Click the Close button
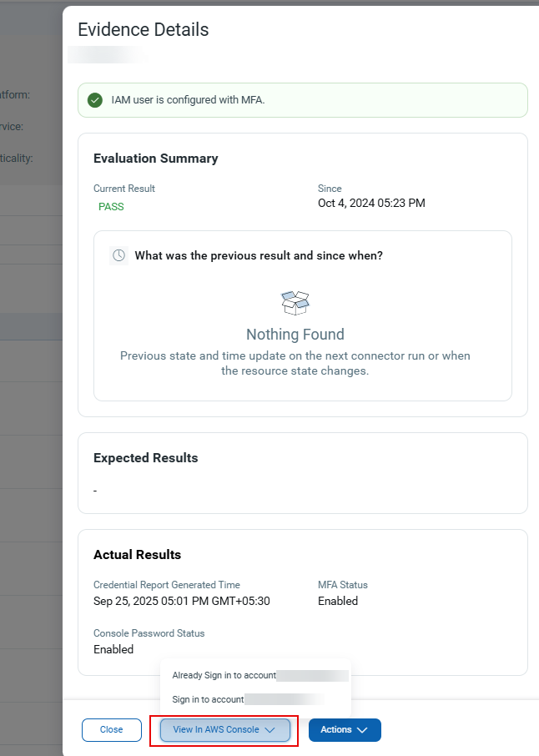 pyautogui.click(x=111, y=729)
